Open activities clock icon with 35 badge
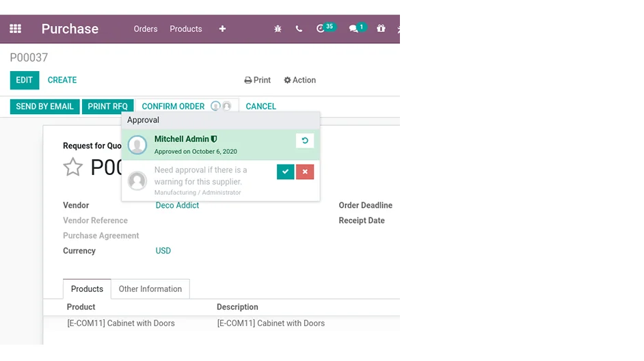This screenshot has height=361, width=644. (321, 29)
